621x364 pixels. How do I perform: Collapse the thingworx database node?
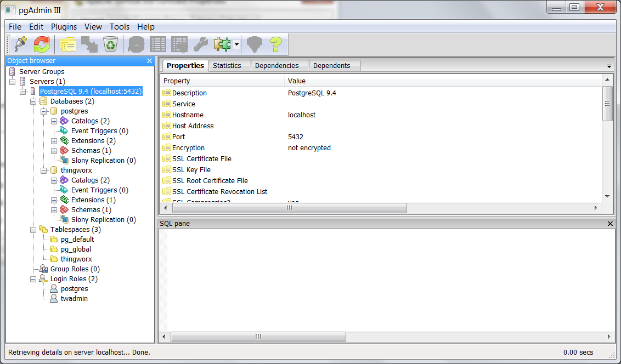[43, 170]
